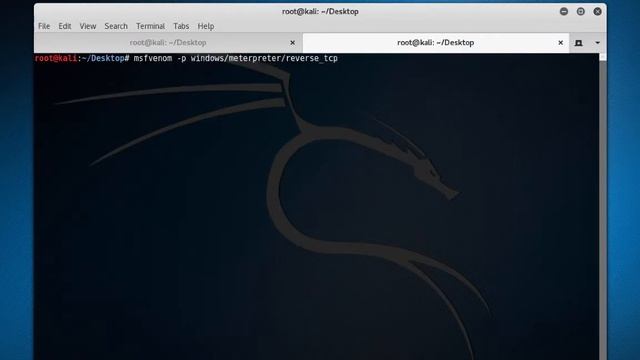The image size is (640, 360).
Task: Open the Terminal menu
Action: [x=150, y=26]
